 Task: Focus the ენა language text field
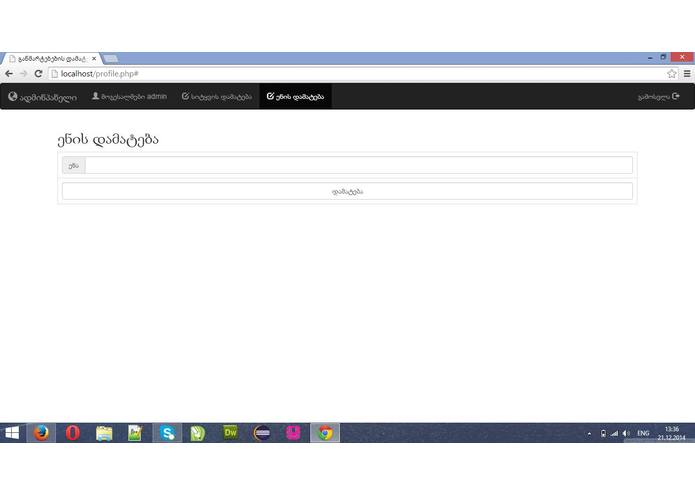coord(359,165)
